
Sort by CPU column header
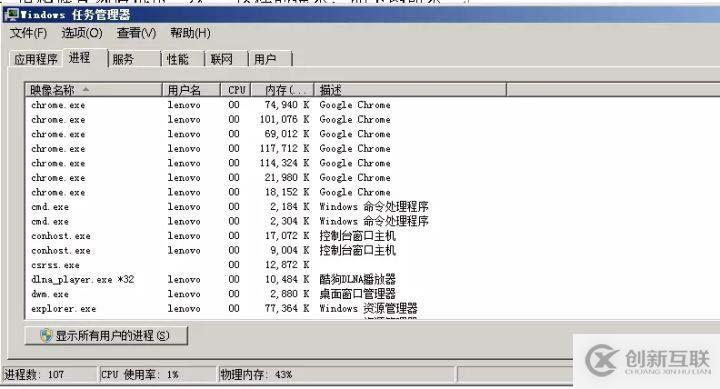[x=236, y=90]
